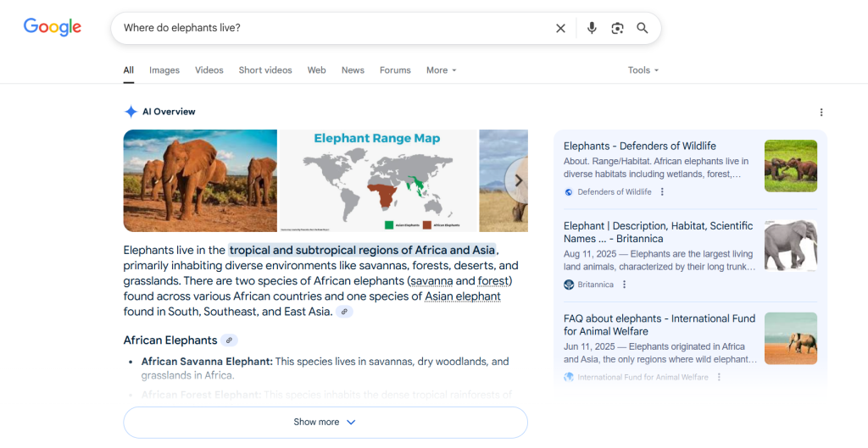Switch to the Images tab

point(164,70)
